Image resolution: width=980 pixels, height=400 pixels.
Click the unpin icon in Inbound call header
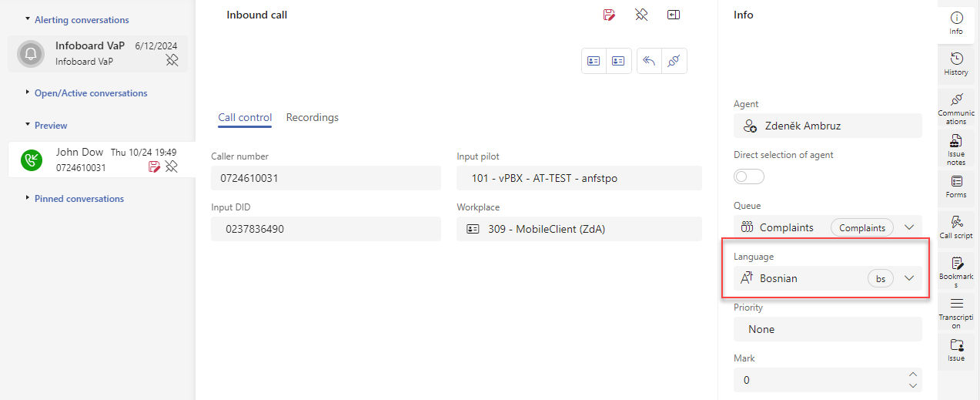coord(641,15)
